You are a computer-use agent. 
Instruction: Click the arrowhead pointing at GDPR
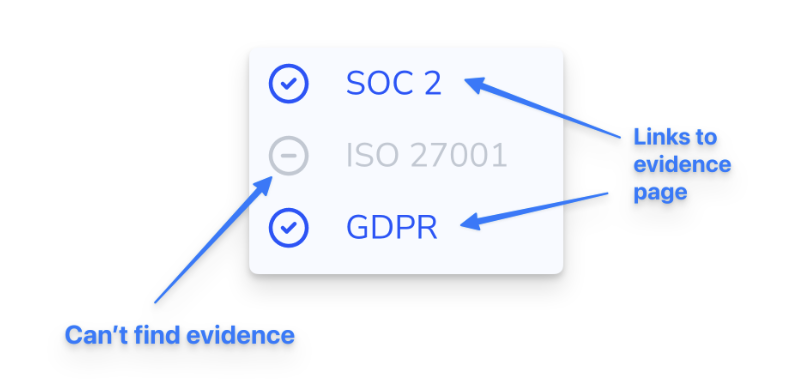click(x=470, y=222)
